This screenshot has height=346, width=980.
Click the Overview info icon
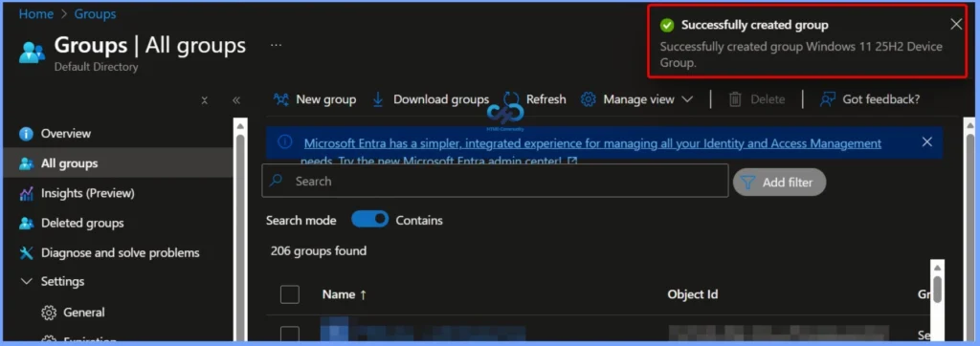[x=26, y=134]
